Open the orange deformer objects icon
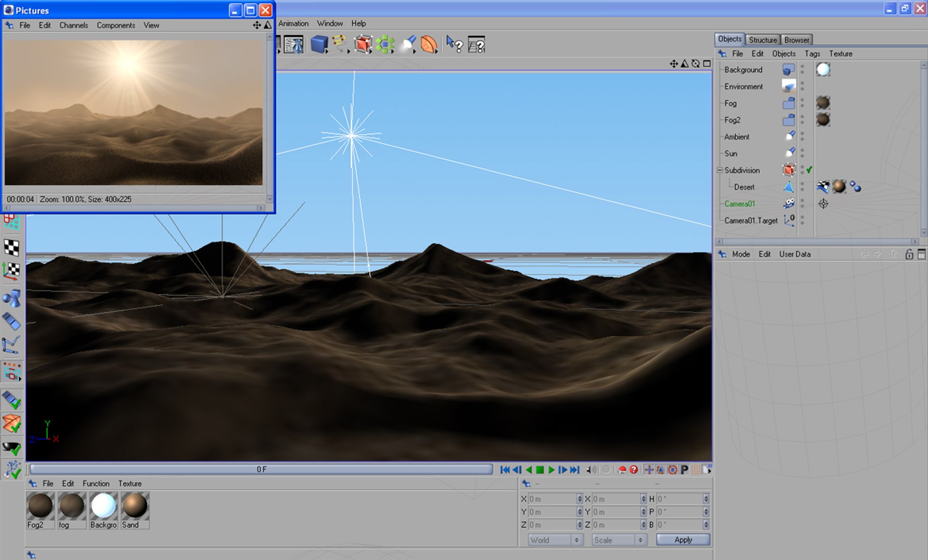The width and height of the screenshot is (928, 560). [x=429, y=45]
